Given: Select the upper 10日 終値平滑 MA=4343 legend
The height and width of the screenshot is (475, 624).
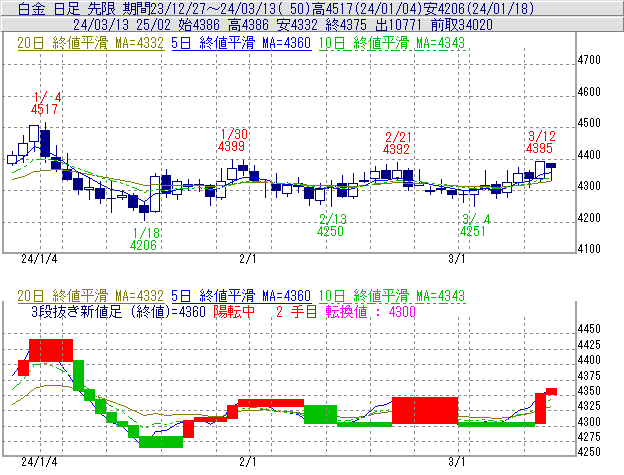Looking at the screenshot, I should pyautogui.click(x=392, y=43).
